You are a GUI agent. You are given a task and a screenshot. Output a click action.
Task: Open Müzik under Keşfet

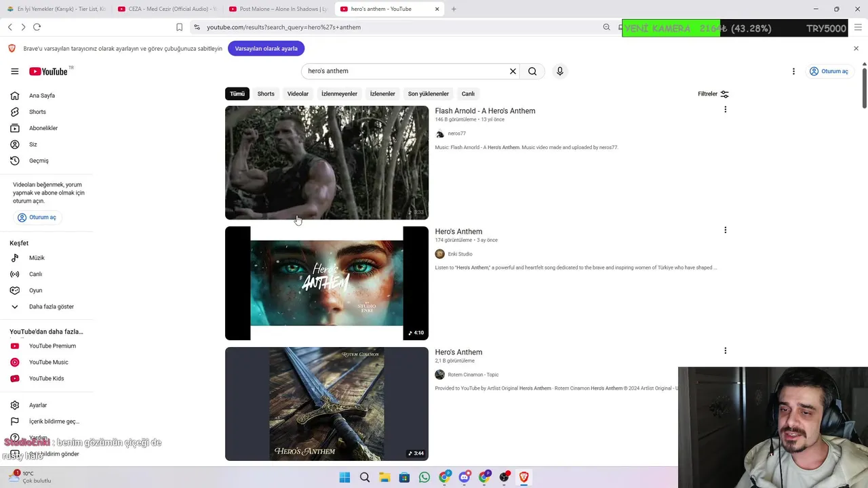coord(46,258)
